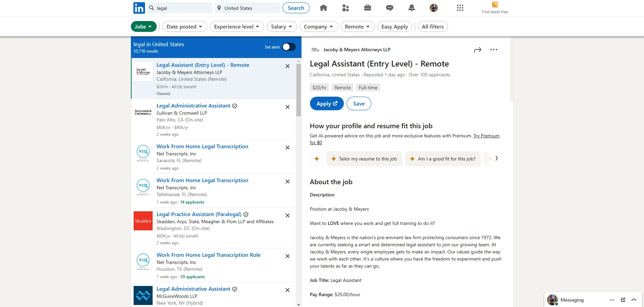Click the Full-time tag
Screen dimensions: 644x307
click(x=368, y=88)
